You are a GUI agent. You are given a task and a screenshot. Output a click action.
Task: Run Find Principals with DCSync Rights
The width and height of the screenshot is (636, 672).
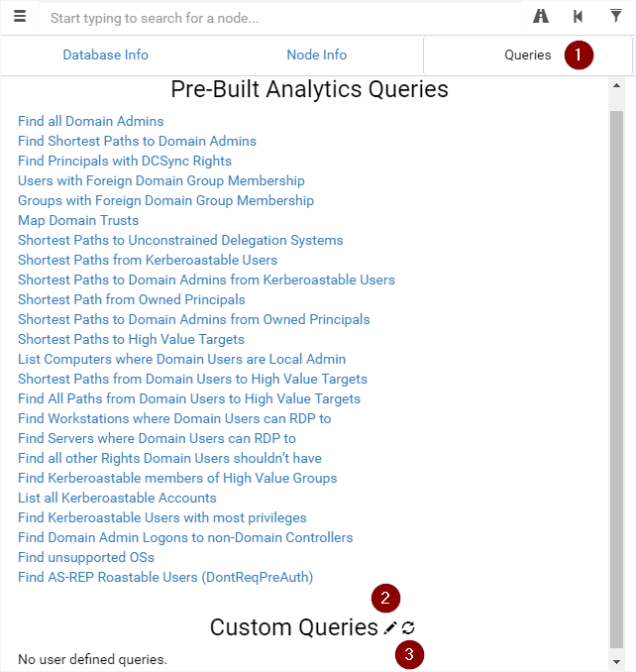(x=125, y=162)
